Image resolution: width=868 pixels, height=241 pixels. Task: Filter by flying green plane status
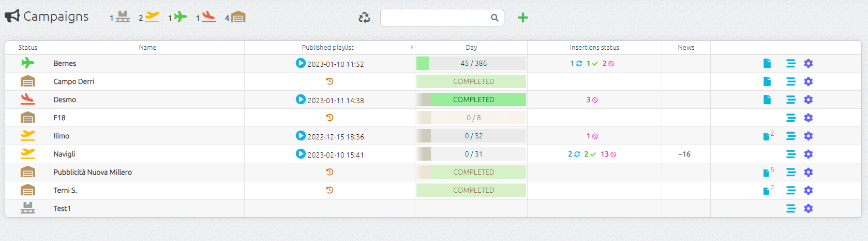click(180, 17)
